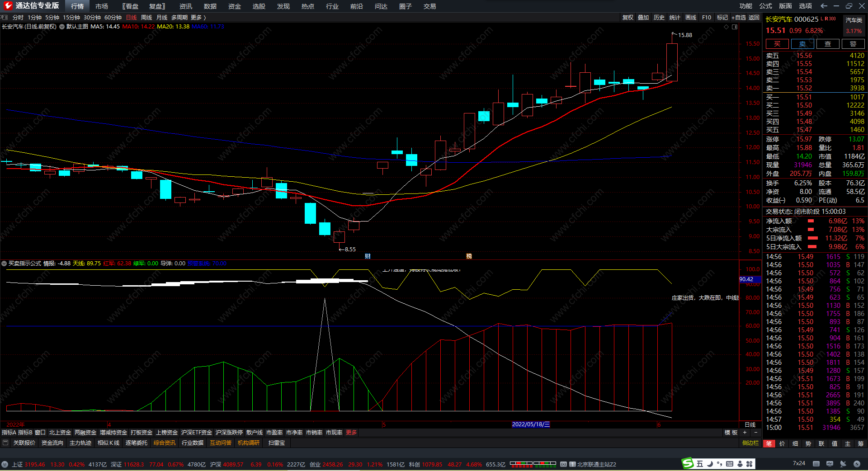This screenshot has width=868, height=471.
Task: Toggle the 侧边栏 sidebar
Action: click(750, 443)
